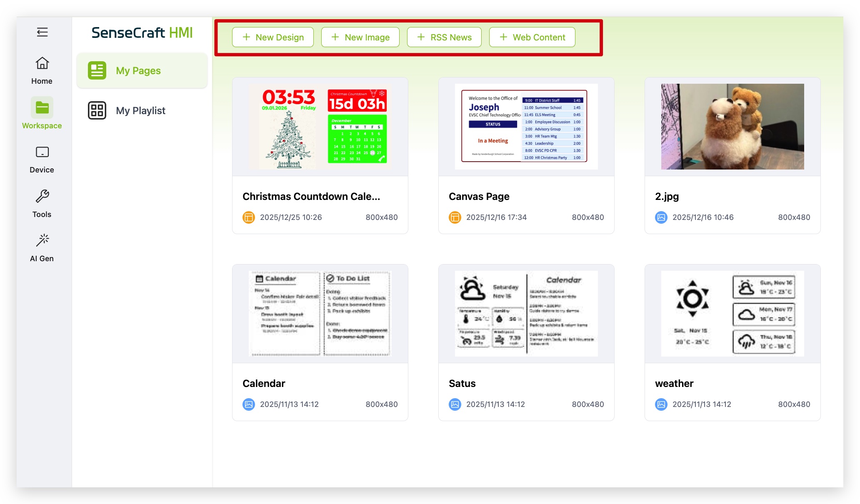Collapse the sidebar with the menu icon
The width and height of the screenshot is (860, 504).
42,32
